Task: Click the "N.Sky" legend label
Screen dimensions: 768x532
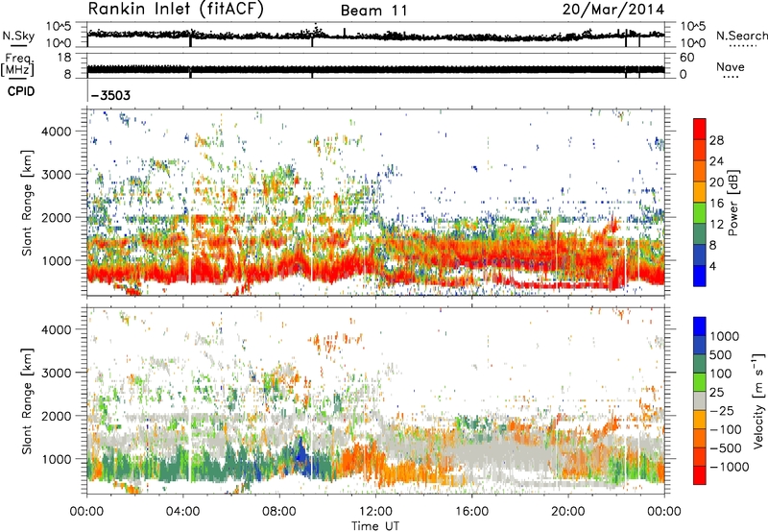Action: (18, 36)
